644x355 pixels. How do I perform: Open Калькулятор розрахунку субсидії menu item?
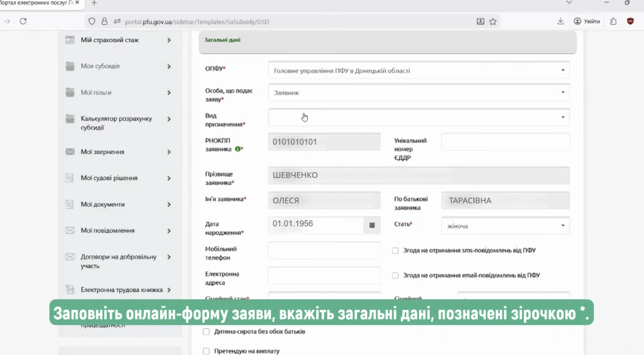117,123
